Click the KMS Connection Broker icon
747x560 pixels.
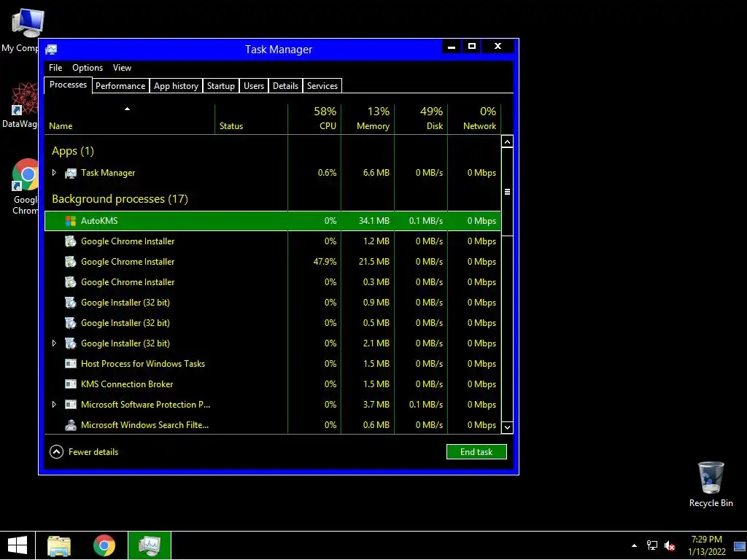coord(71,384)
